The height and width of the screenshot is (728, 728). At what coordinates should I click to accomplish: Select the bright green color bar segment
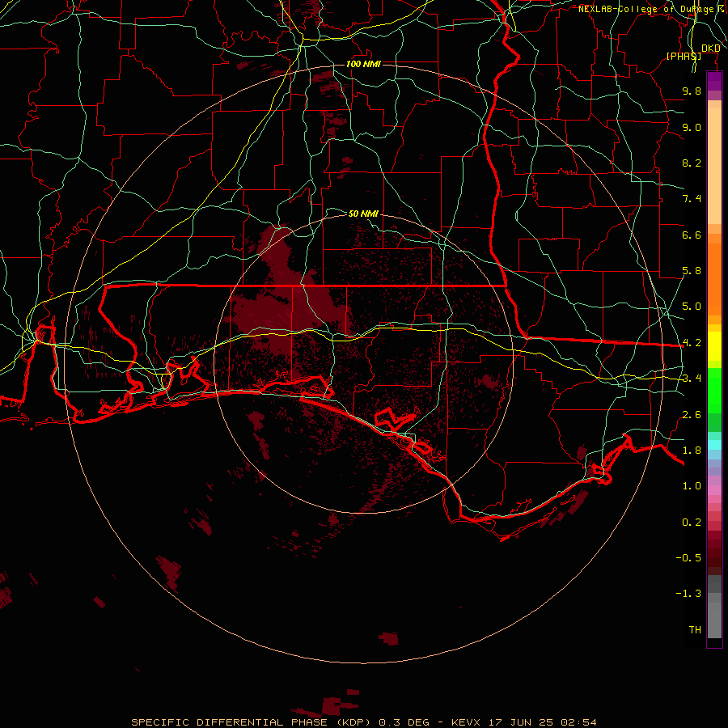point(714,390)
